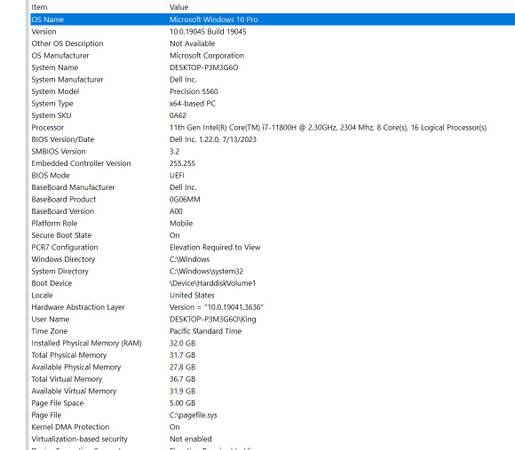Select the BaseBoard Manufacturer row

(x=272, y=188)
